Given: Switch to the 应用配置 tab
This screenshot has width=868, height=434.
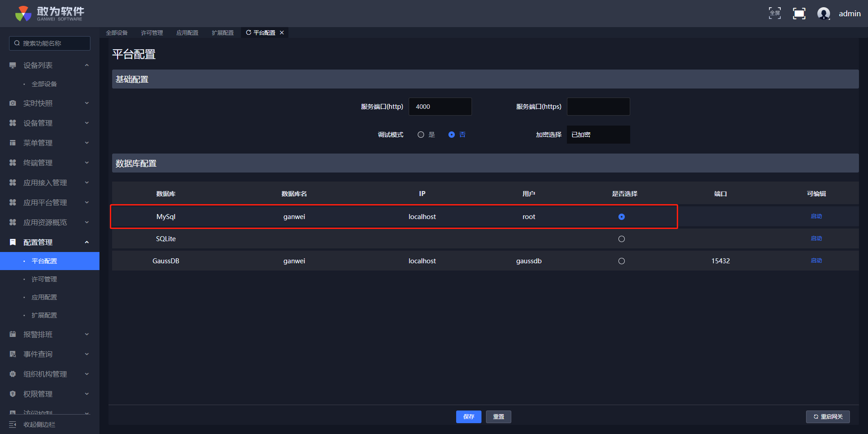Looking at the screenshot, I should point(187,33).
